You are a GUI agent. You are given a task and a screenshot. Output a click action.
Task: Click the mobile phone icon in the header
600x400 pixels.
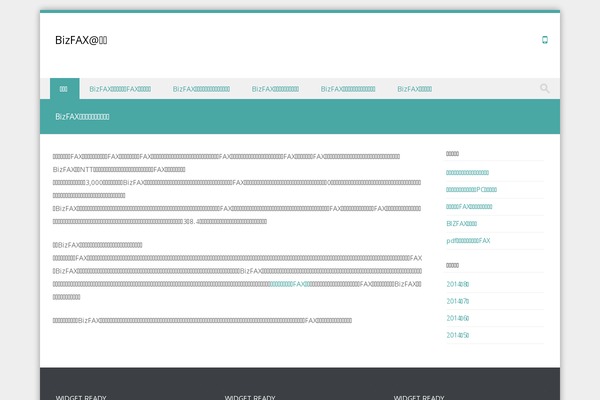[x=545, y=40]
